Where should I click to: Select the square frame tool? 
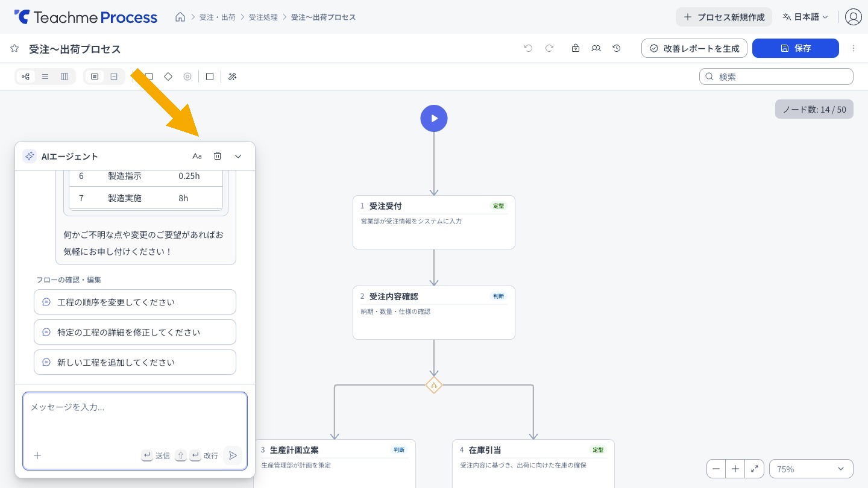pyautogui.click(x=210, y=77)
